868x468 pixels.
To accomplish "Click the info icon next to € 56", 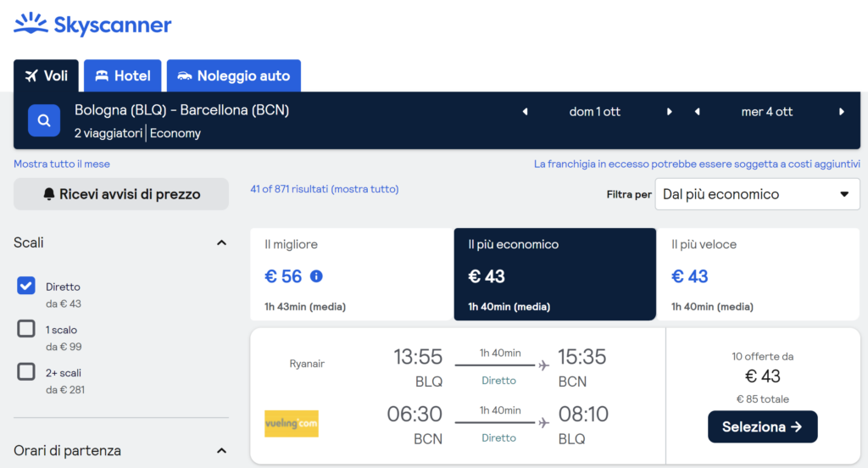I will pos(316,276).
